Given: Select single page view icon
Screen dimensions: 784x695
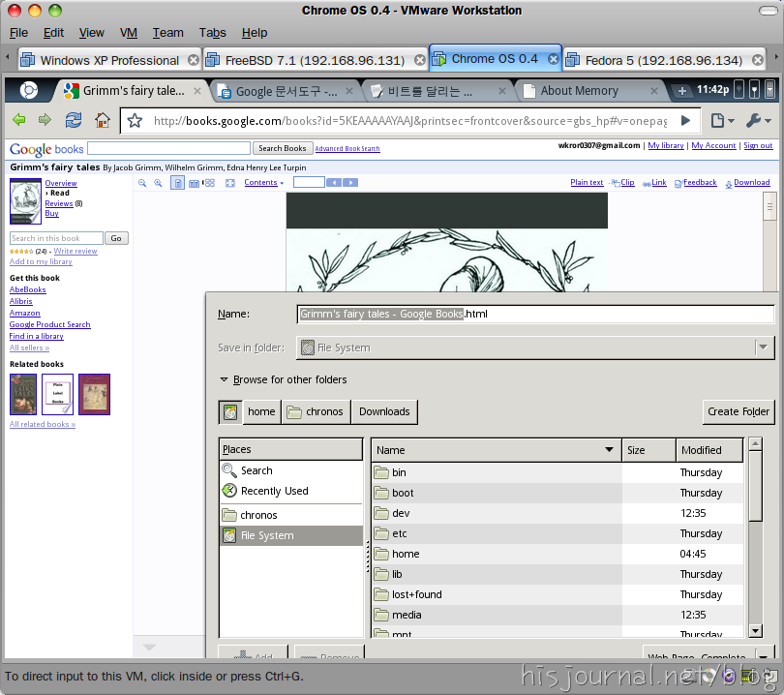Looking at the screenshot, I should point(177,183).
